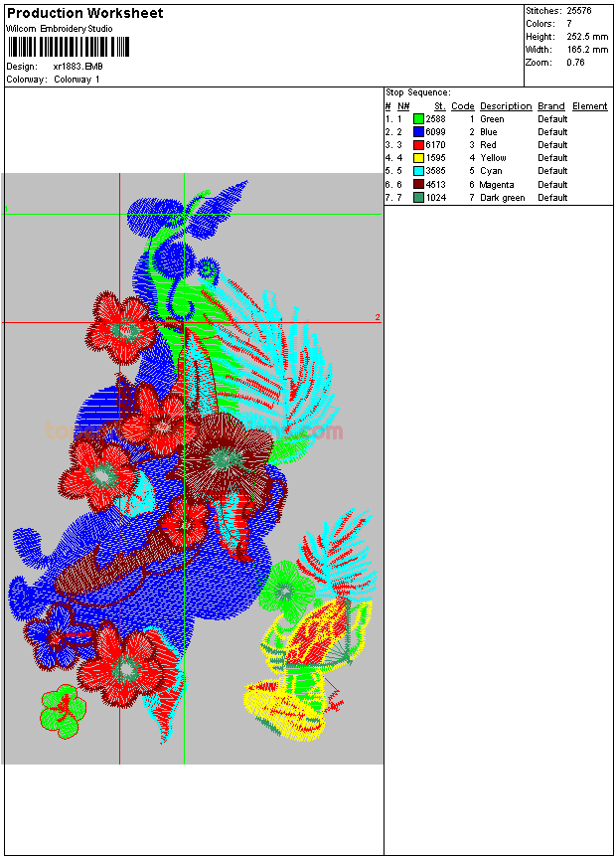Click the floral embroidery design preview
Screen dimensions: 616x856
click(x=192, y=468)
